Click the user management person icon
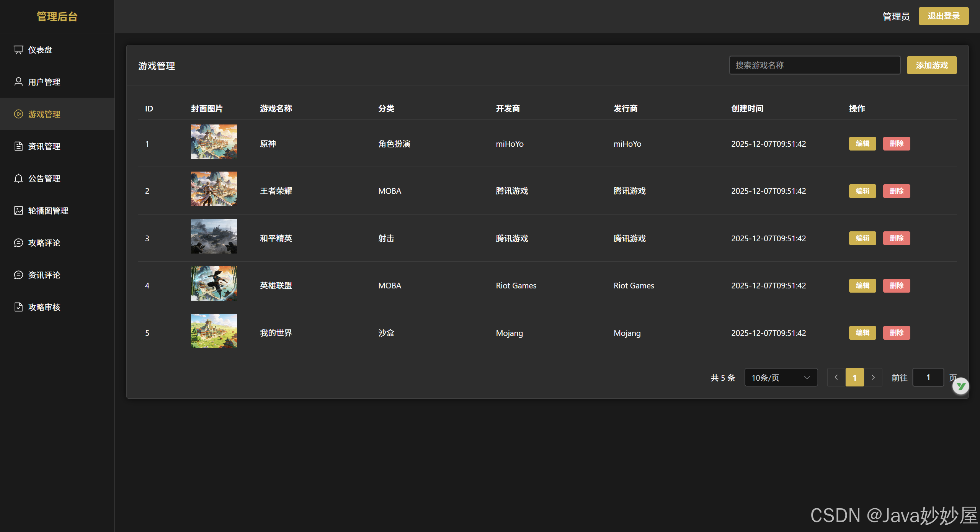 click(x=18, y=82)
